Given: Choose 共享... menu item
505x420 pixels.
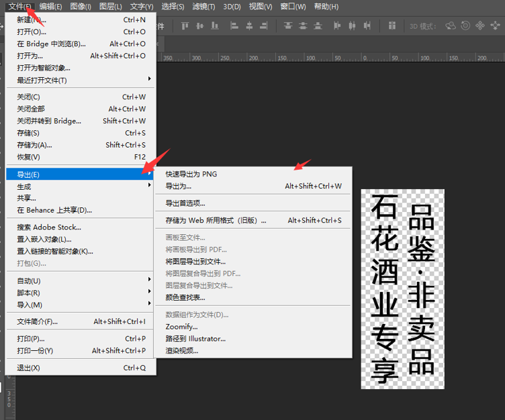Looking at the screenshot, I should pos(81,198).
